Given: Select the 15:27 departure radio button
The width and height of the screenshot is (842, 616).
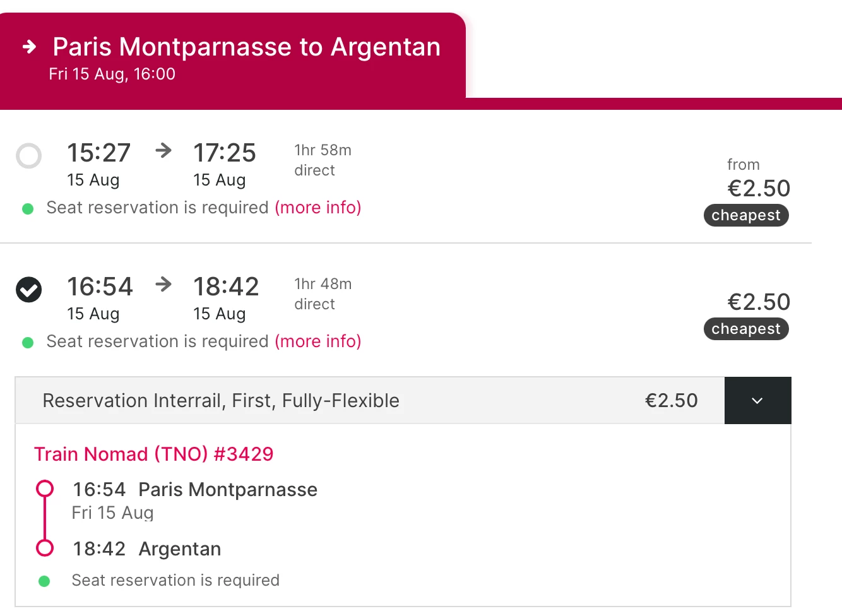Looking at the screenshot, I should (28, 156).
